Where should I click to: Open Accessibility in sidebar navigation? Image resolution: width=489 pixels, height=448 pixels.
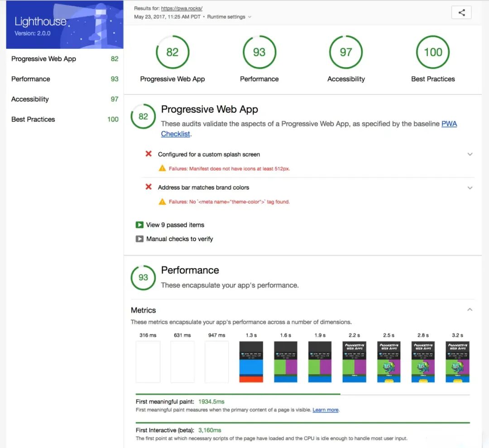coord(65,99)
